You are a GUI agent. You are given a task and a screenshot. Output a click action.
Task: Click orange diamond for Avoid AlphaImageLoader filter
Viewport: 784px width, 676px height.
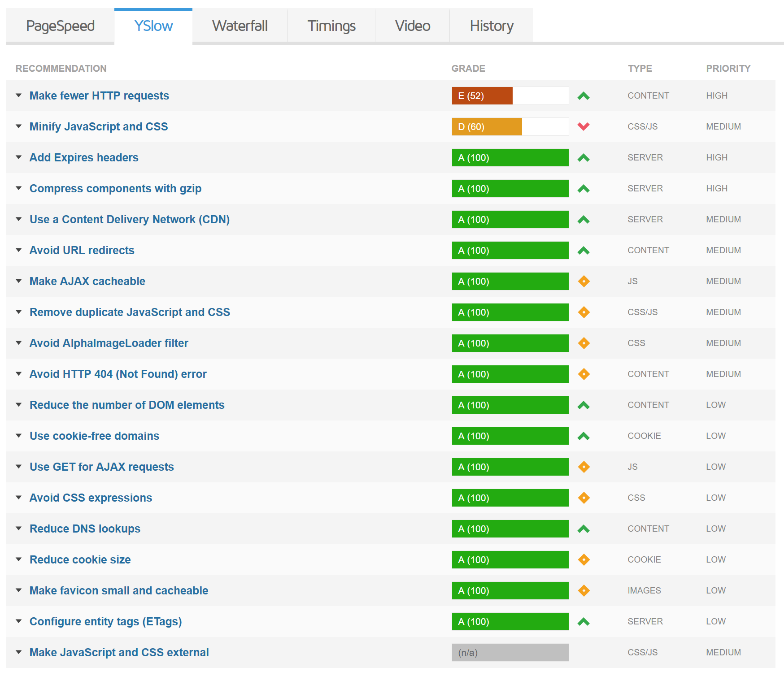[584, 343]
